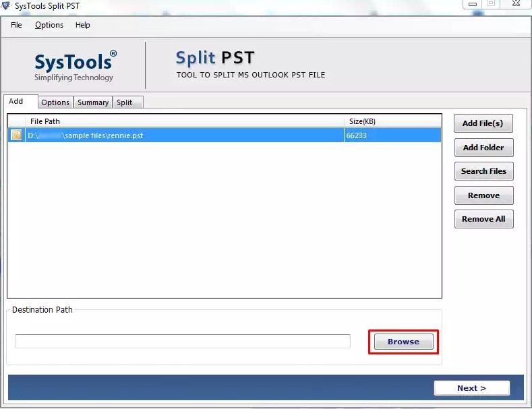Browse for a destination path

403,342
